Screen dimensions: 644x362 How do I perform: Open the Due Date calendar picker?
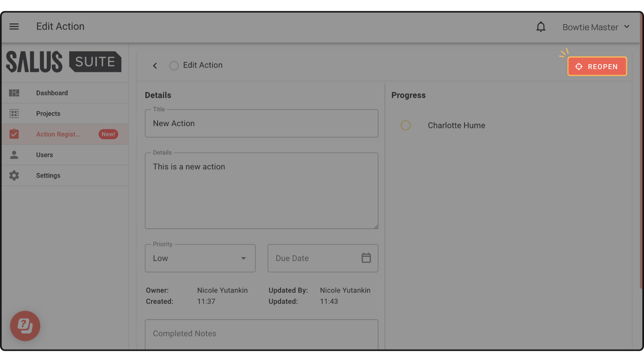[x=366, y=258]
